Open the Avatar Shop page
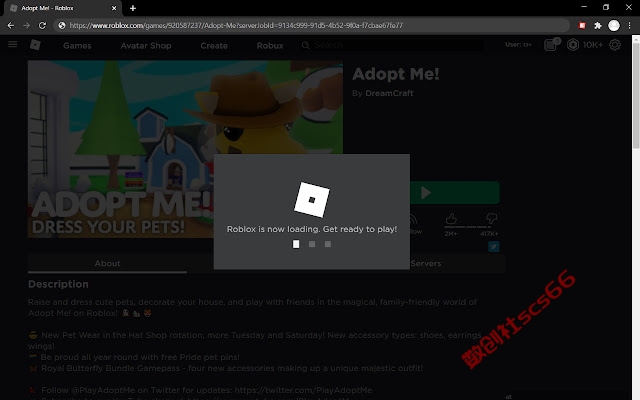640x400 pixels. (x=146, y=46)
